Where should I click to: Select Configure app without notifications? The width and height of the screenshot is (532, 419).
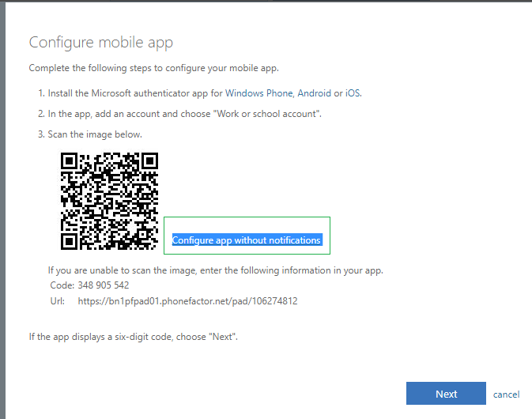(247, 240)
